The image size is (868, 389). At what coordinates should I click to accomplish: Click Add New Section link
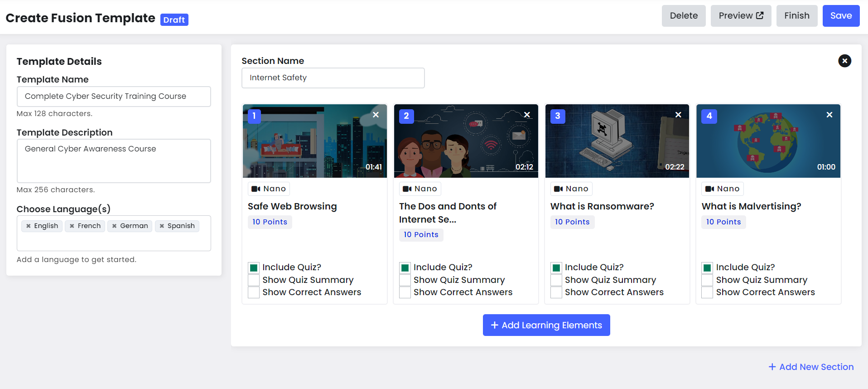click(x=811, y=367)
